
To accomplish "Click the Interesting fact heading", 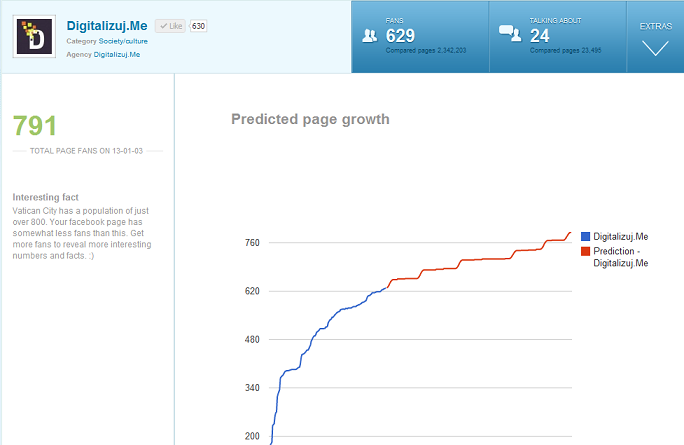I will click(x=45, y=197).
